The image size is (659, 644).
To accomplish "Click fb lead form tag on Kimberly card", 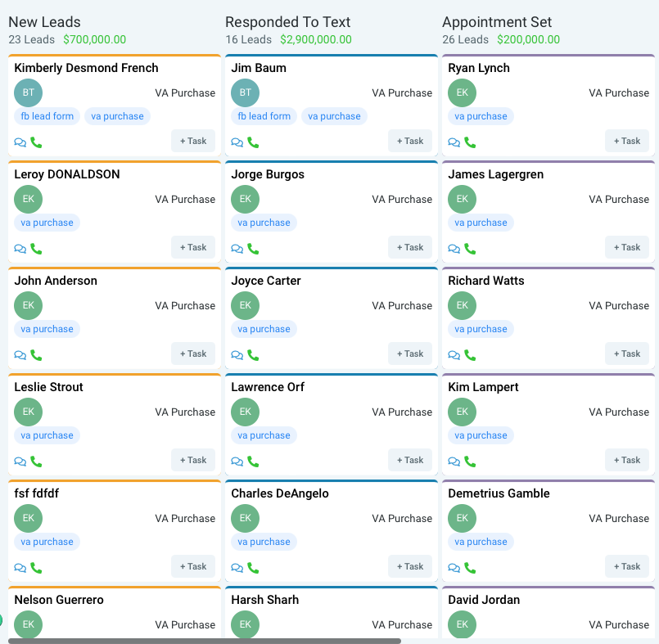I will pyautogui.click(x=47, y=116).
